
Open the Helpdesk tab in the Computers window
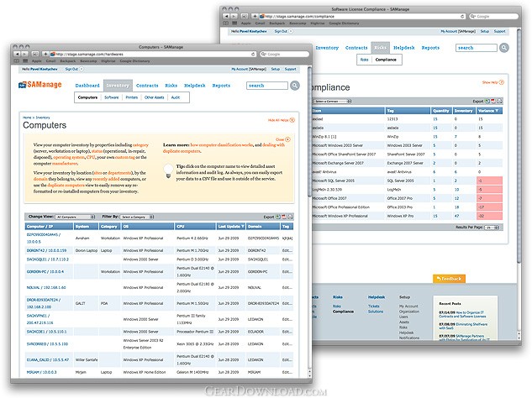coord(195,86)
